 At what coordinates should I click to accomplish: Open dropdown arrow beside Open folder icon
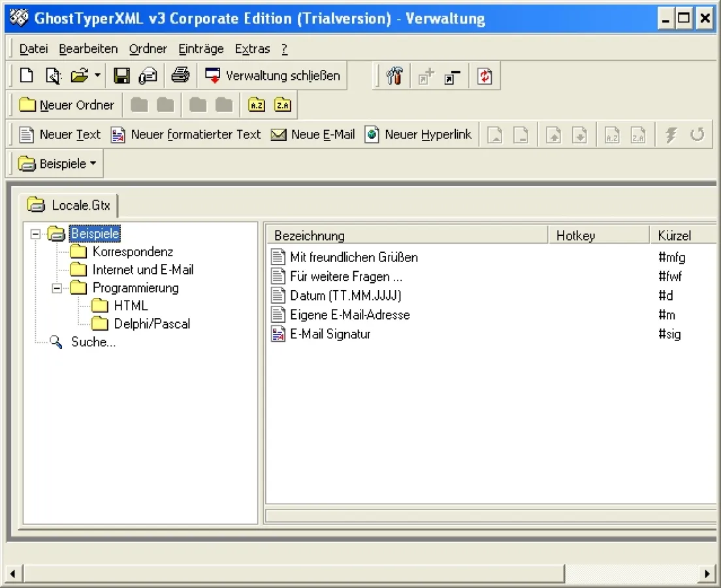pyautogui.click(x=97, y=76)
